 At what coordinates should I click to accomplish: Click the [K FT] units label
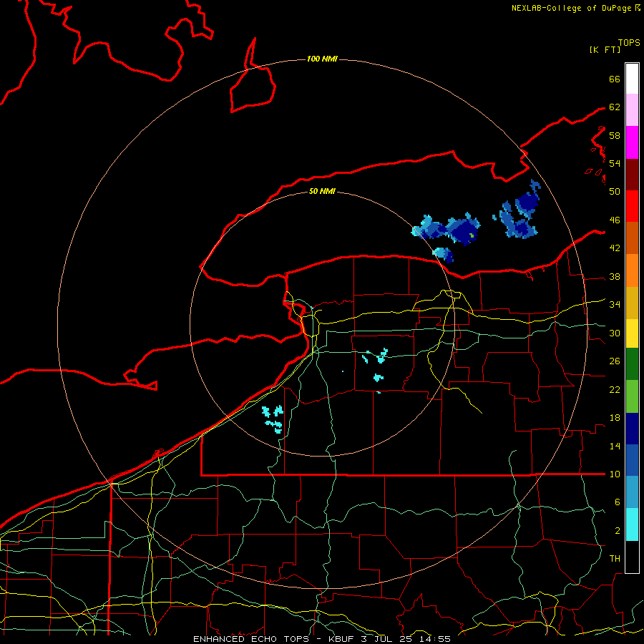tap(605, 49)
